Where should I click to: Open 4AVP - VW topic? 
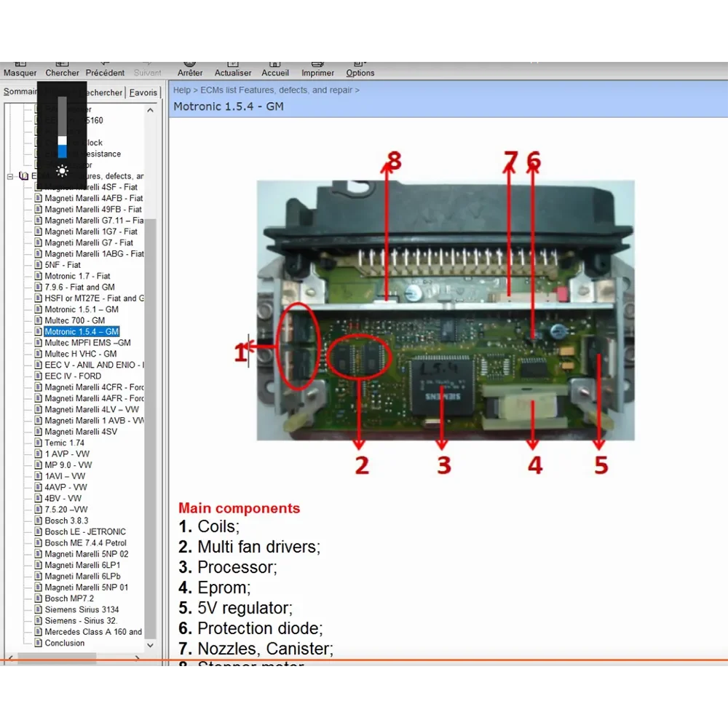pyautogui.click(x=66, y=488)
